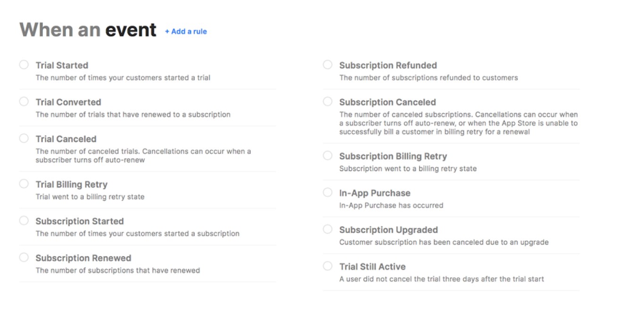Click the Subscription Canceled heading text
Viewport: 644px width, 315px height.
click(388, 102)
